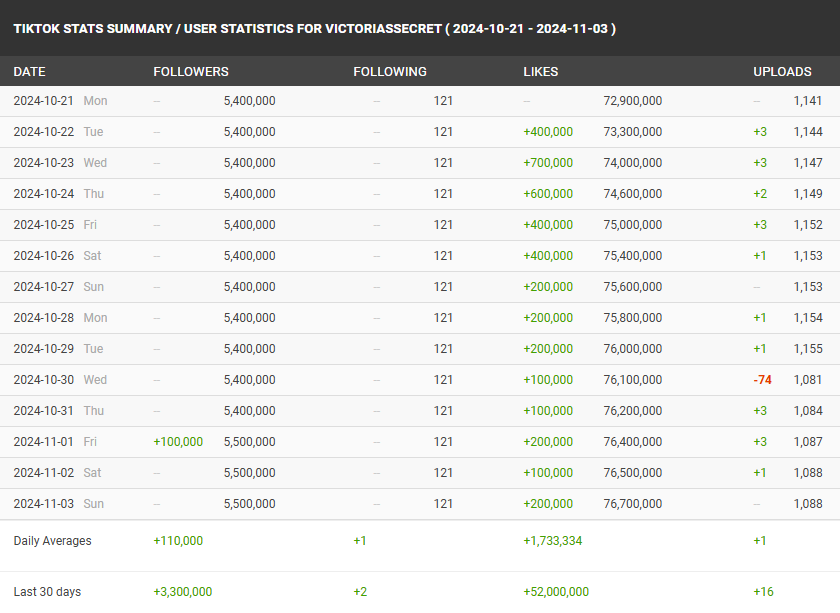840x613 pixels.
Task: Select date 2024-11-01 in the table
Action: [43, 442]
